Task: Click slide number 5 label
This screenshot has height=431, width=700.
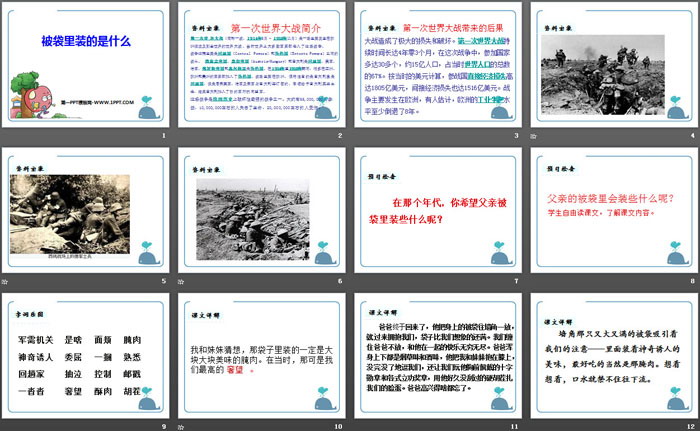Action: point(164,281)
